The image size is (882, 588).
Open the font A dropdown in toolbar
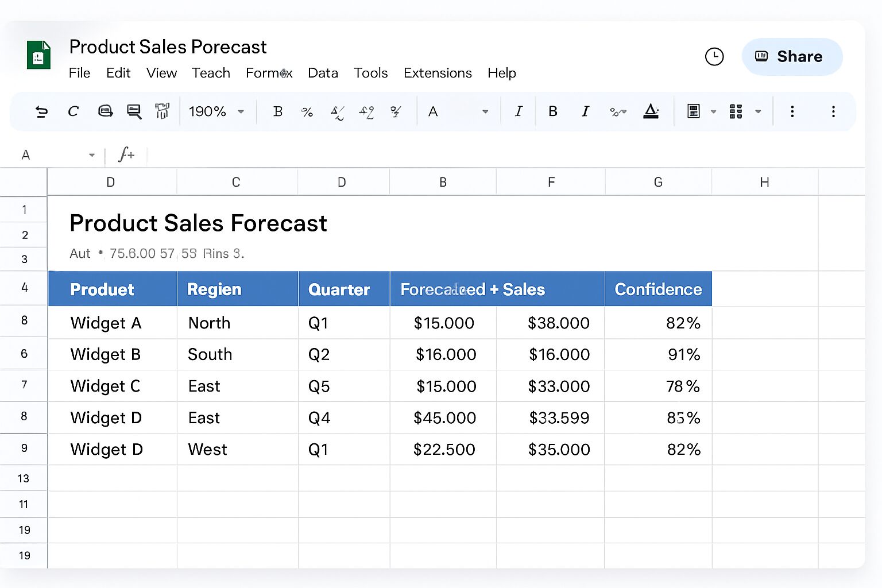tap(458, 111)
